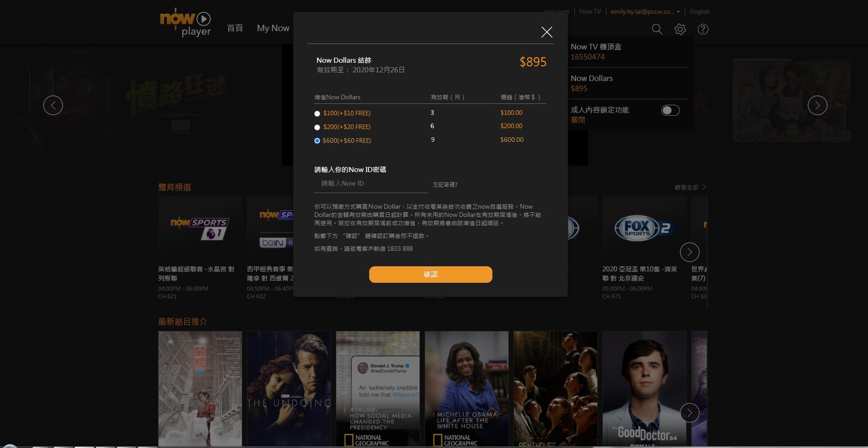The image size is (868, 448).
Task: Close the Now Dollars top-up dialog
Action: tap(546, 32)
